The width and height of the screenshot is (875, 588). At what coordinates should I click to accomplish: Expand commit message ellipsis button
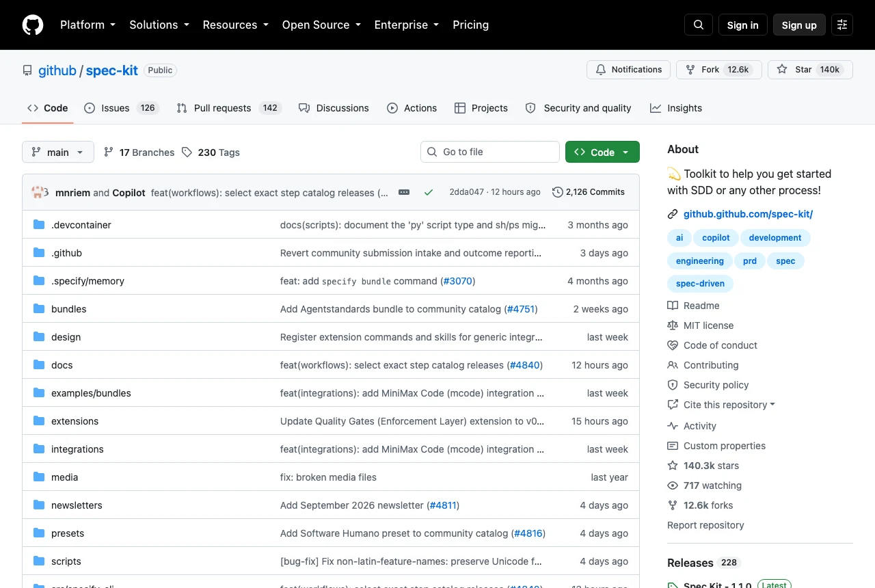(x=404, y=192)
